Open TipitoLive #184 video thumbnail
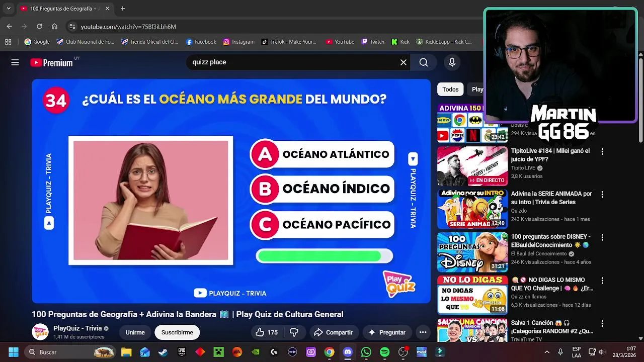This screenshot has height=362, width=644. tap(472, 166)
